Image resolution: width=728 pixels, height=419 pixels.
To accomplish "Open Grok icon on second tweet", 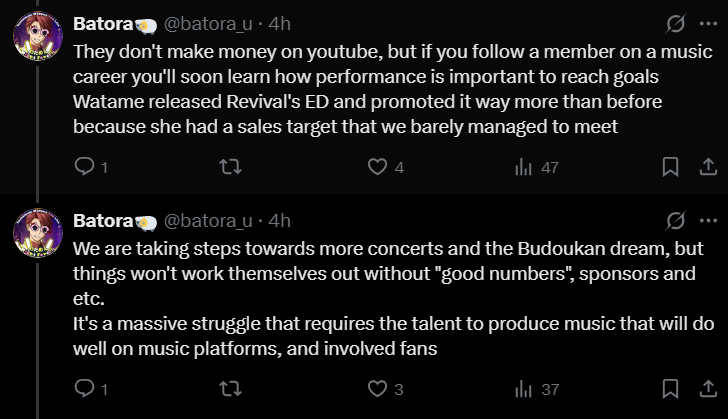I will tap(676, 220).
